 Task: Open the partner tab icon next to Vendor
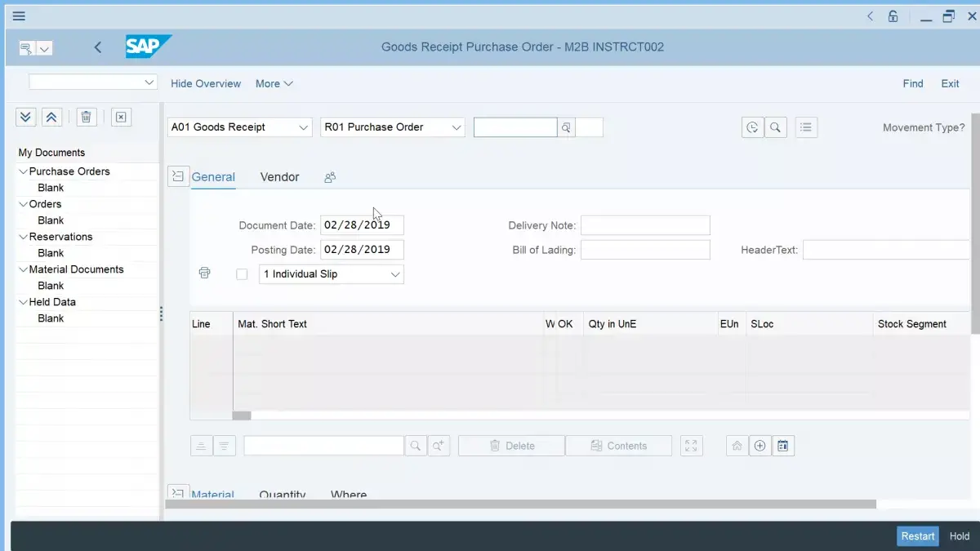(x=330, y=177)
